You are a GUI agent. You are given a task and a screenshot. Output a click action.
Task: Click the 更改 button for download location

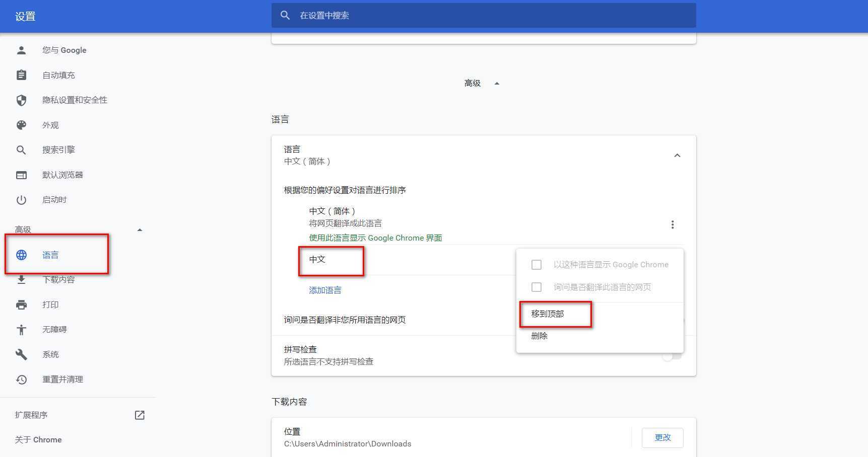662,437
